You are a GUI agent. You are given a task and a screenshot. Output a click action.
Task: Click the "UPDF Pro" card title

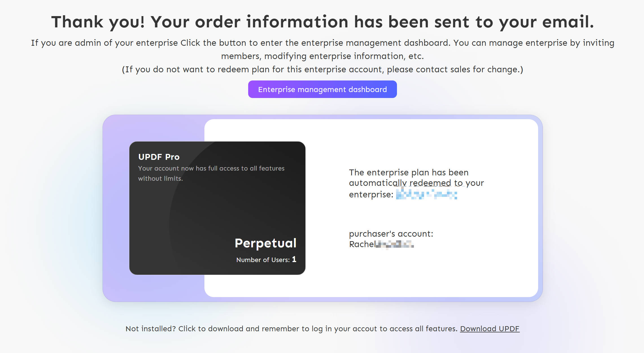click(x=159, y=157)
